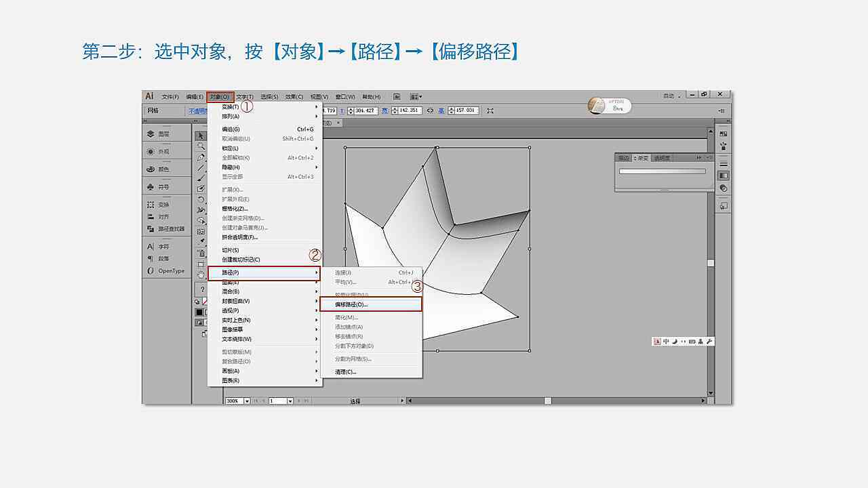Expand the 隐藏(H) submenu
Viewport: 868px width, 488px height.
click(x=264, y=167)
